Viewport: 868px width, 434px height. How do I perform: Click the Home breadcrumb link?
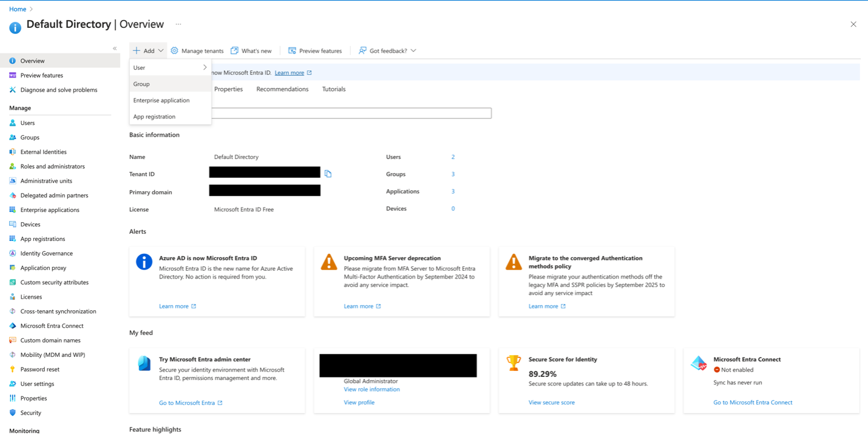18,9
